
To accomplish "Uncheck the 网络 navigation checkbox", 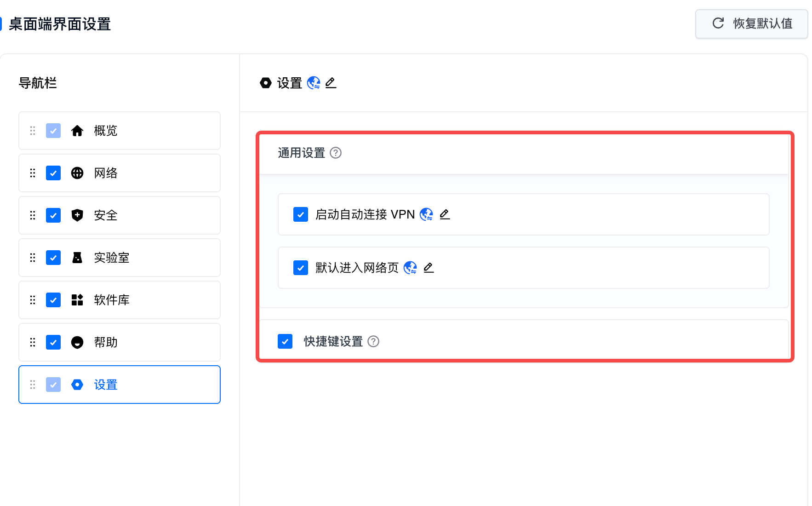I will pos(53,173).
